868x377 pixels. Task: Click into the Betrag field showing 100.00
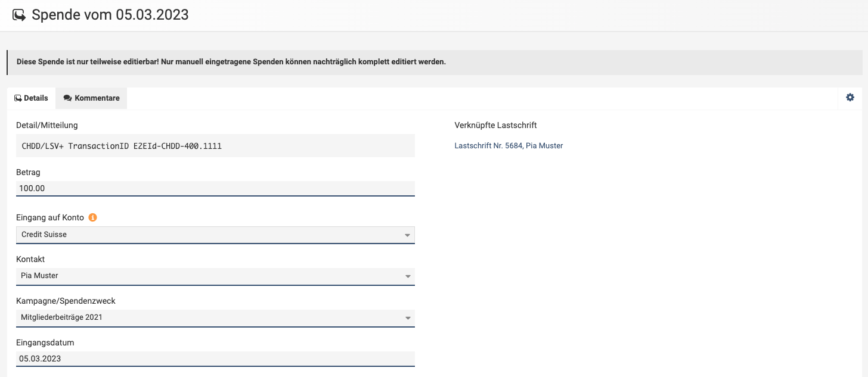point(215,188)
